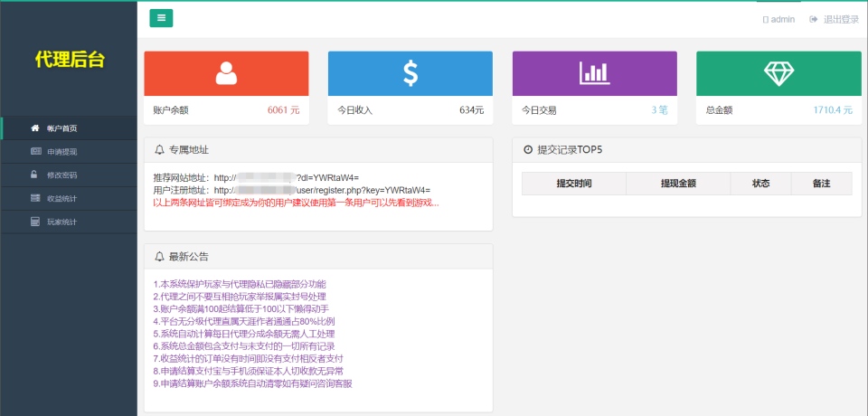Screen dimensions: 868x416
Task: Click the user icon on the orange card
Action: (x=226, y=73)
